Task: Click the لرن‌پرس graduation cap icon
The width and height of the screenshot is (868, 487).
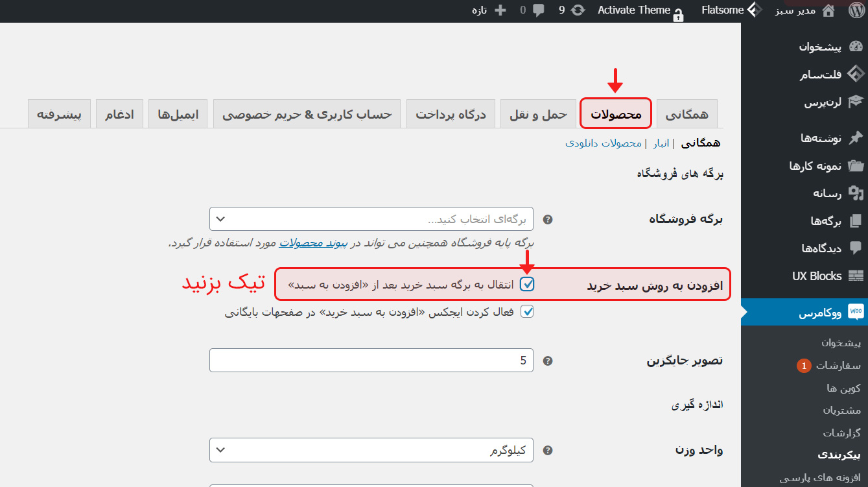Action: [856, 101]
